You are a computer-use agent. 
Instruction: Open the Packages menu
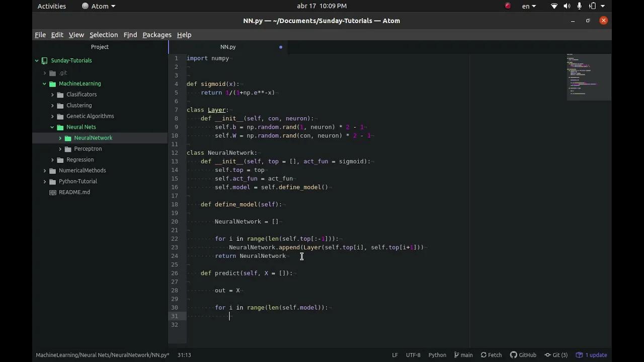156,35
